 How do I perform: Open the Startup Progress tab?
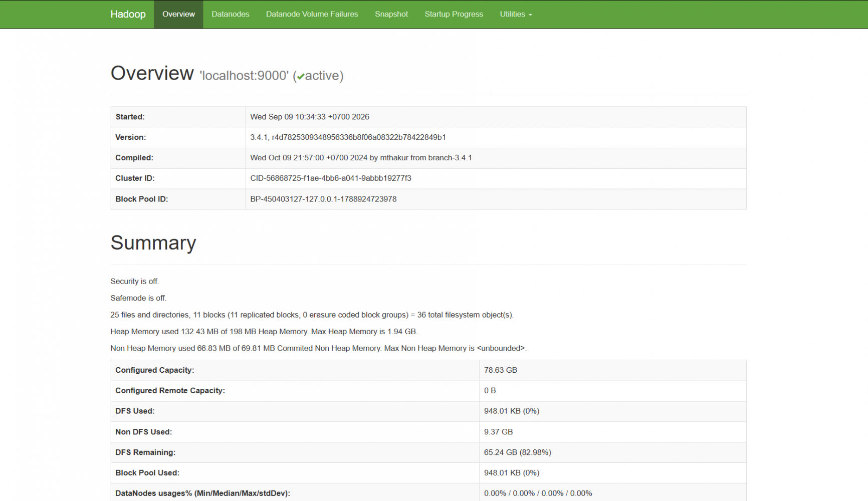click(x=454, y=14)
